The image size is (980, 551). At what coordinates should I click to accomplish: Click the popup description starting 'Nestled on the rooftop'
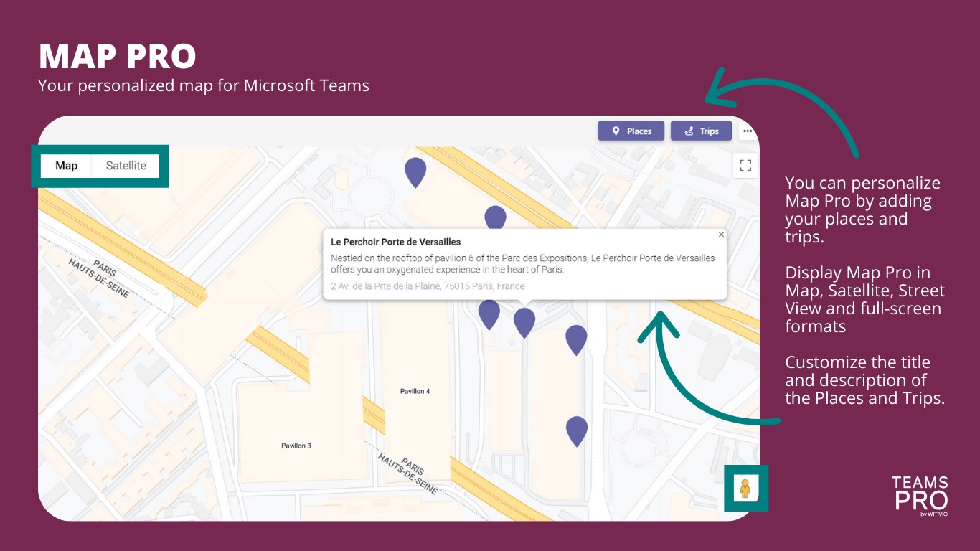tap(523, 264)
